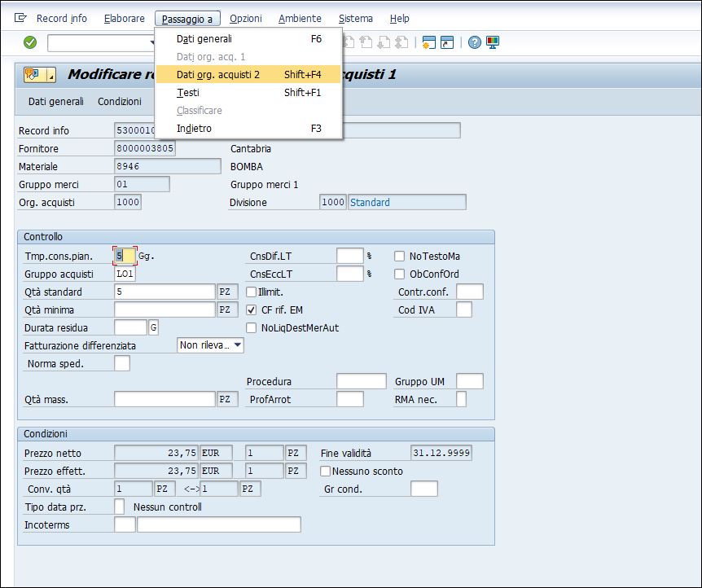The width and height of the screenshot is (702, 588).
Task: Enable the NoLiqDestMerAut checkbox
Action: tap(251, 328)
